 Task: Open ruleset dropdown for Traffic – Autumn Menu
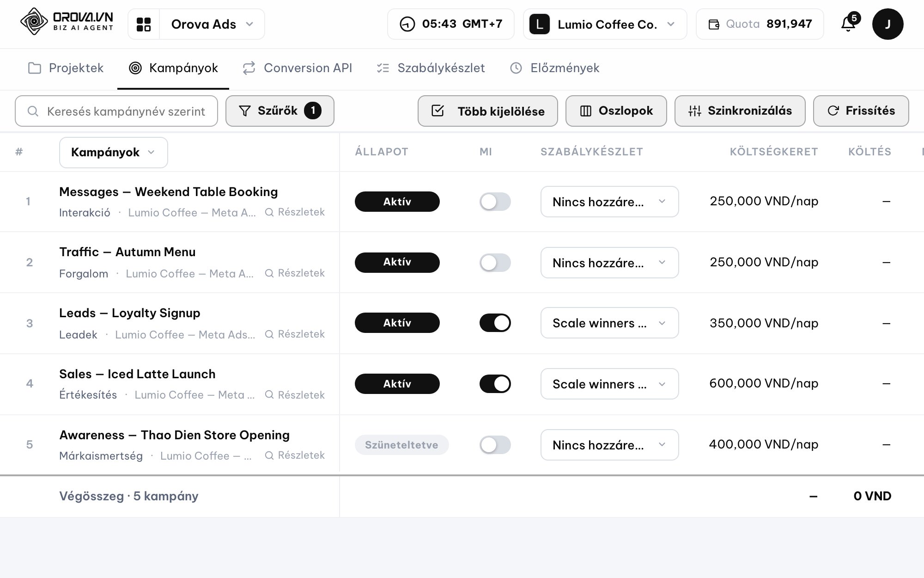(x=609, y=263)
